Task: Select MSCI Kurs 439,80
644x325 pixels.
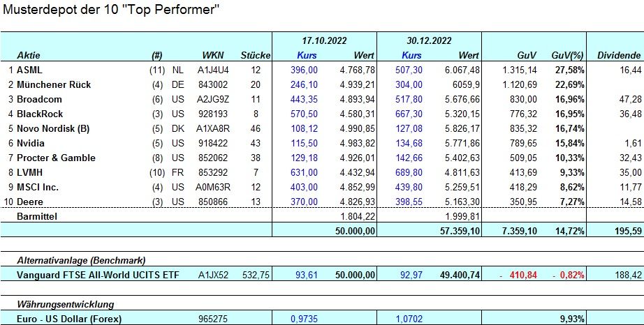Action: 409,188
